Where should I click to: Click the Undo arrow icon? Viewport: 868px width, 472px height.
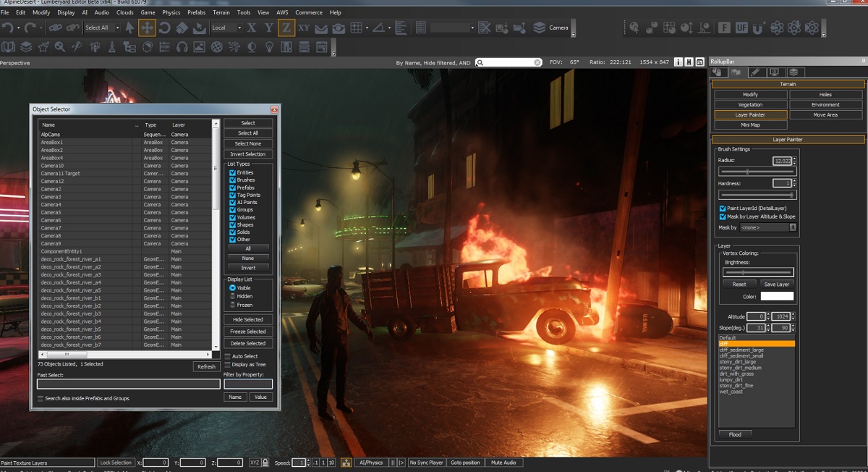pyautogui.click(x=8, y=28)
